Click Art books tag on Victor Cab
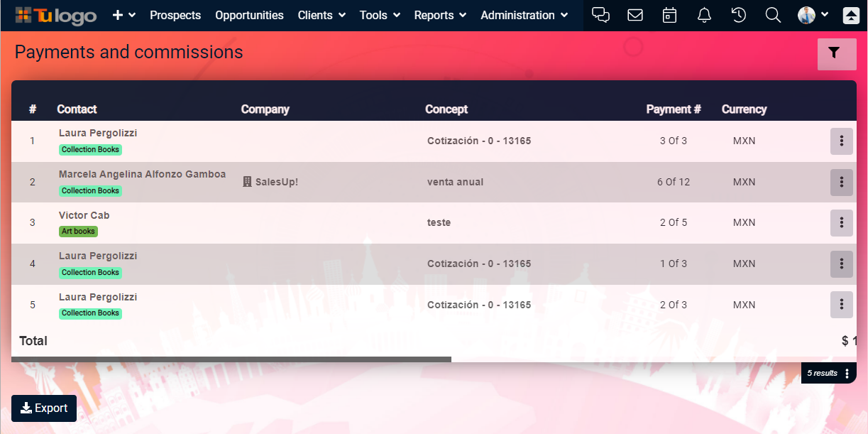Viewport: 868px width, 434px height. pos(78,232)
